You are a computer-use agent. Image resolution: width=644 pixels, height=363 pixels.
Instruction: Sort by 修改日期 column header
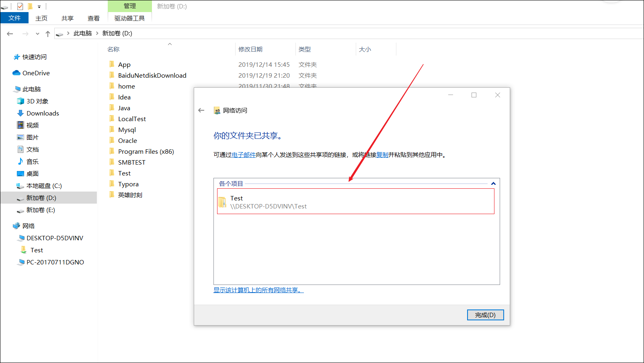250,49
